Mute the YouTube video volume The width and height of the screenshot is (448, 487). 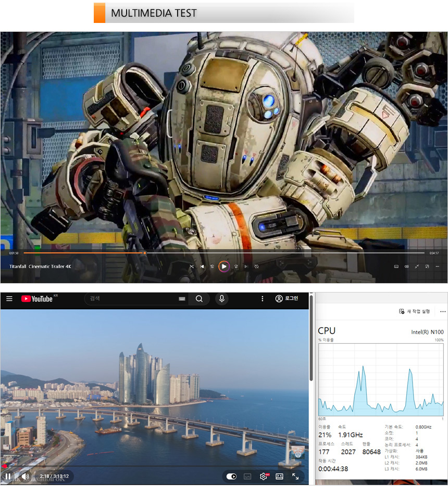(x=24, y=477)
